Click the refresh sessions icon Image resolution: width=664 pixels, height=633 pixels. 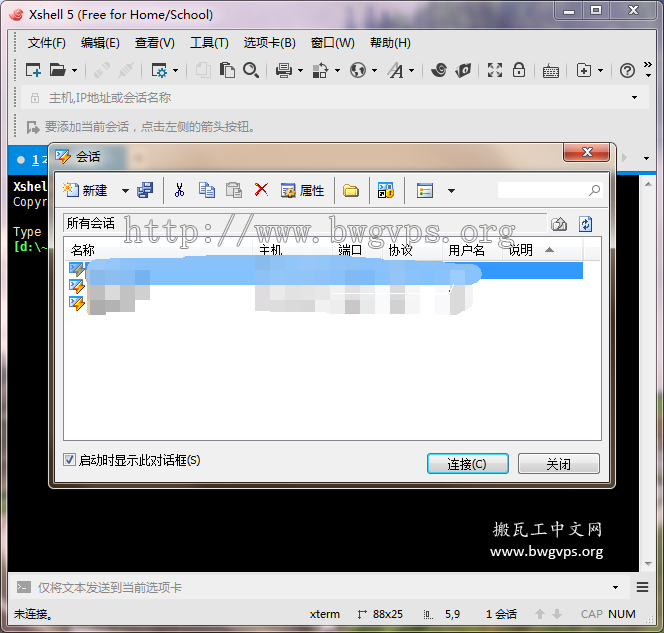coord(586,224)
